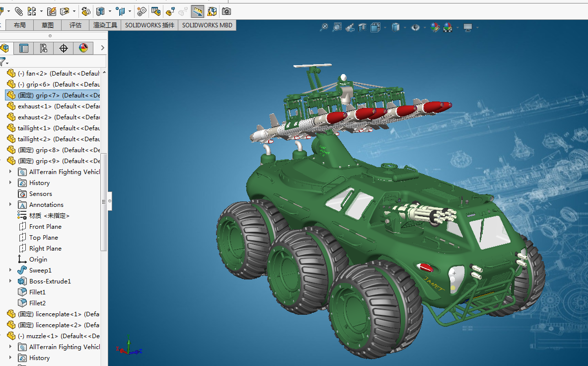Click the View Orientation cube icon

[x=375, y=27]
